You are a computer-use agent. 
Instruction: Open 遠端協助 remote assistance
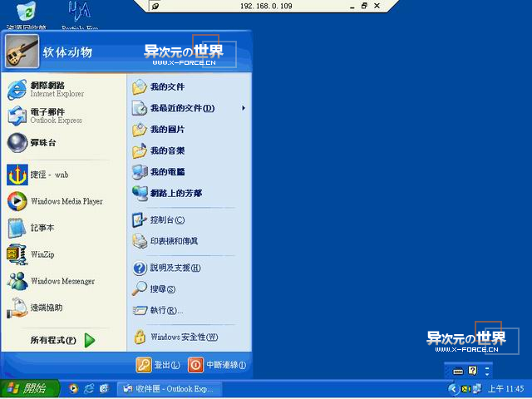(x=63, y=308)
